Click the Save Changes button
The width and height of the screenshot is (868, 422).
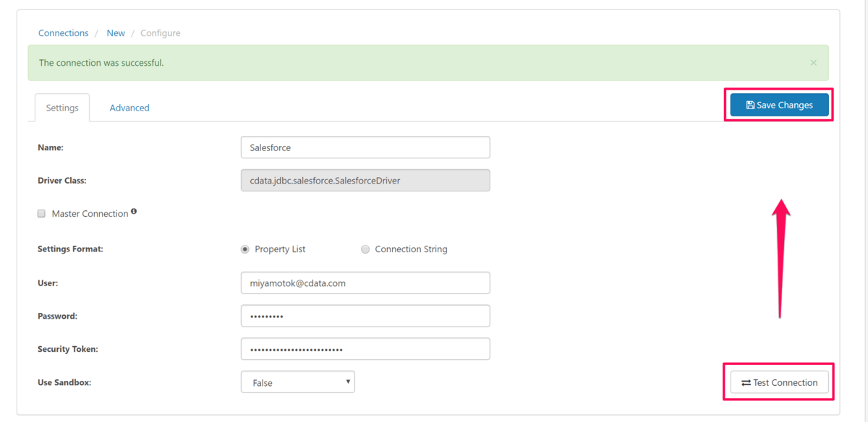779,105
